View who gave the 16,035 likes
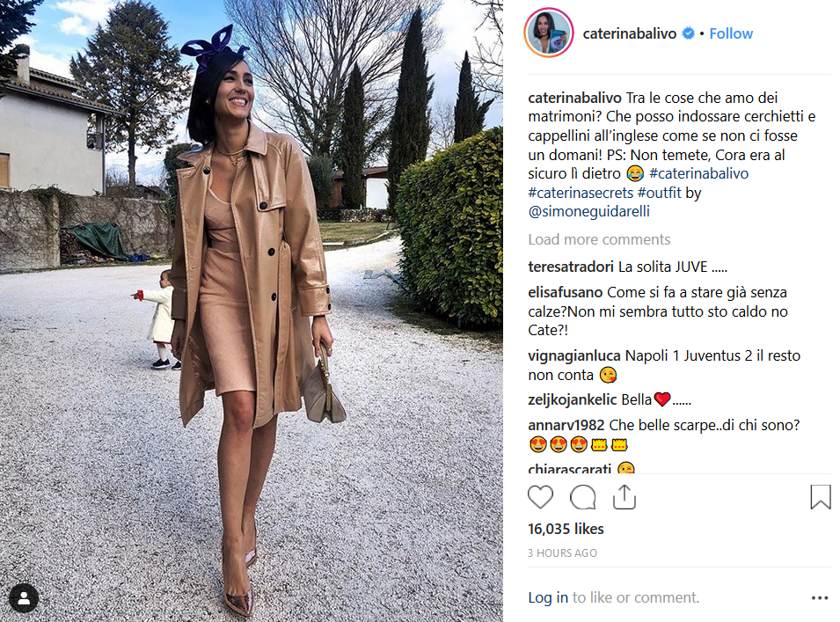 (566, 529)
